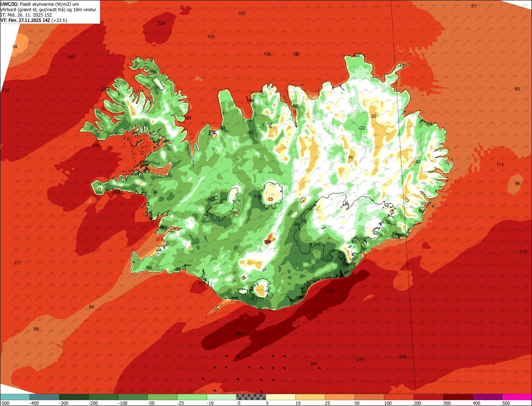Click the map value 16
532x406 pixels.
(350, 157)
